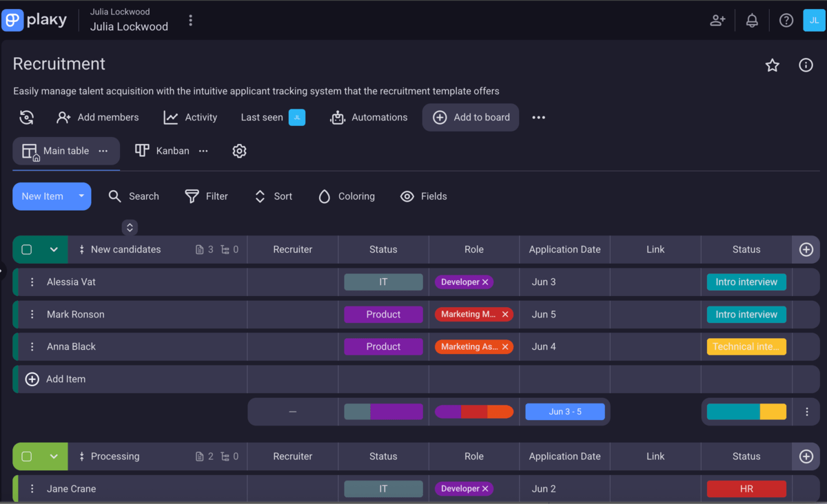This screenshot has width=827, height=504.
Task: Click the help question mark icon
Action: pyautogui.click(x=786, y=21)
